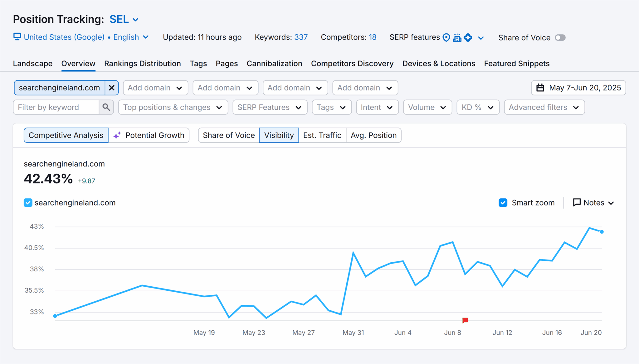This screenshot has width=639, height=364.
Task: Click the Notes flag icon above the chart
Action: pos(577,202)
